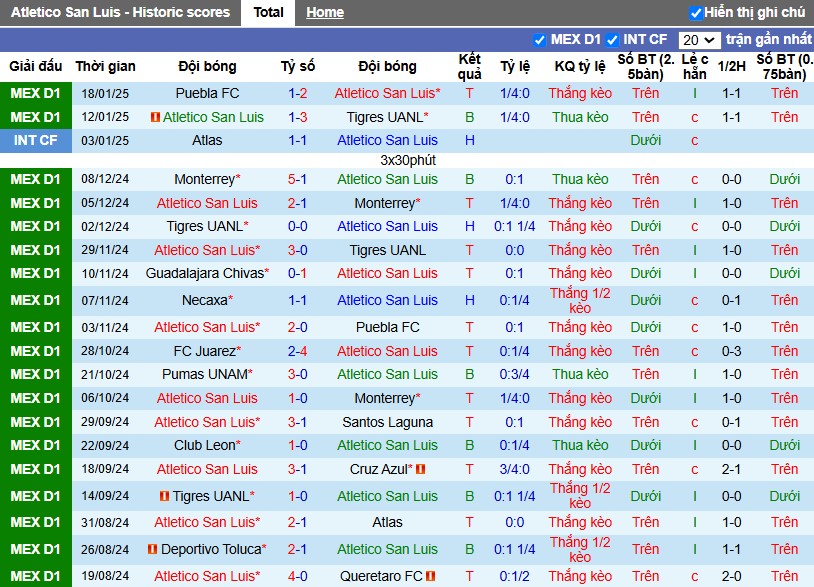Image resolution: width=814 pixels, height=587 pixels.
Task: Click the Atlas team name on 31/08/24
Action: tap(387, 522)
